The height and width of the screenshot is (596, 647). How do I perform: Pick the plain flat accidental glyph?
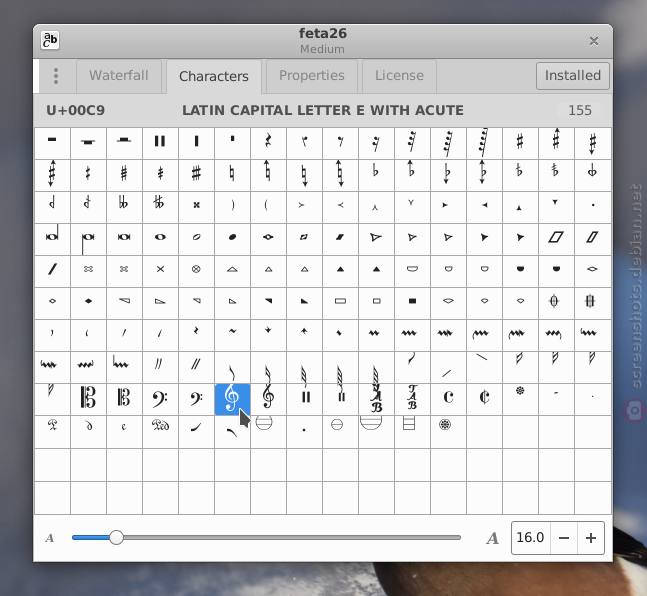coord(376,175)
